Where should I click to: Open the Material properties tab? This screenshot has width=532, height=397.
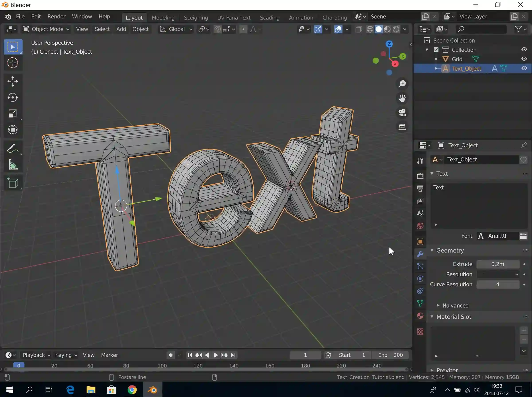click(x=420, y=316)
